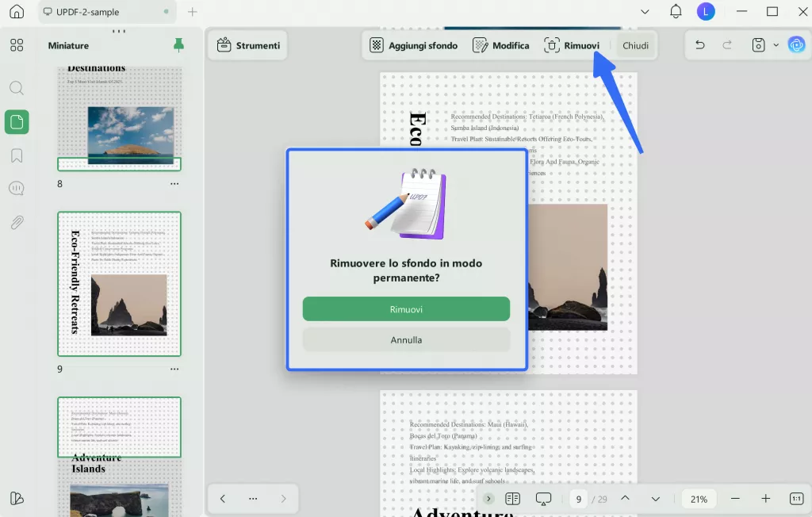Set zoom to actual size 1:1

click(x=796, y=499)
